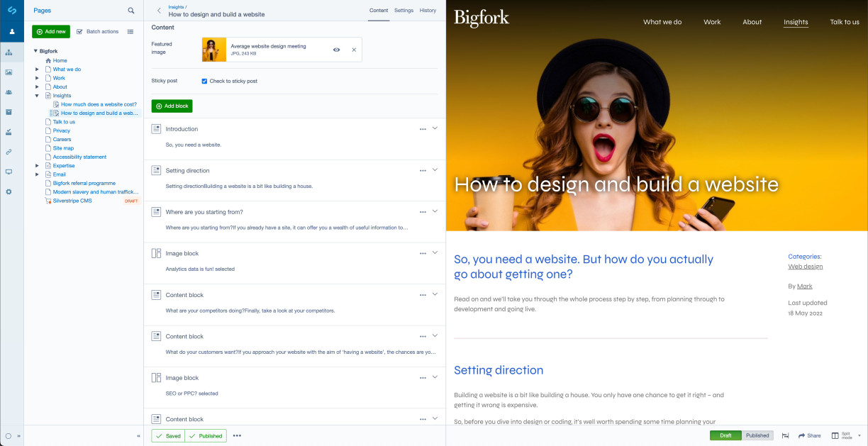Switch page tree to list view icon

tap(130, 31)
